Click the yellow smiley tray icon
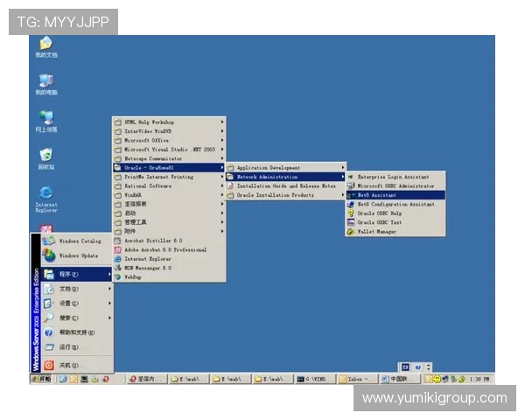525x420 pixels. click(x=437, y=379)
